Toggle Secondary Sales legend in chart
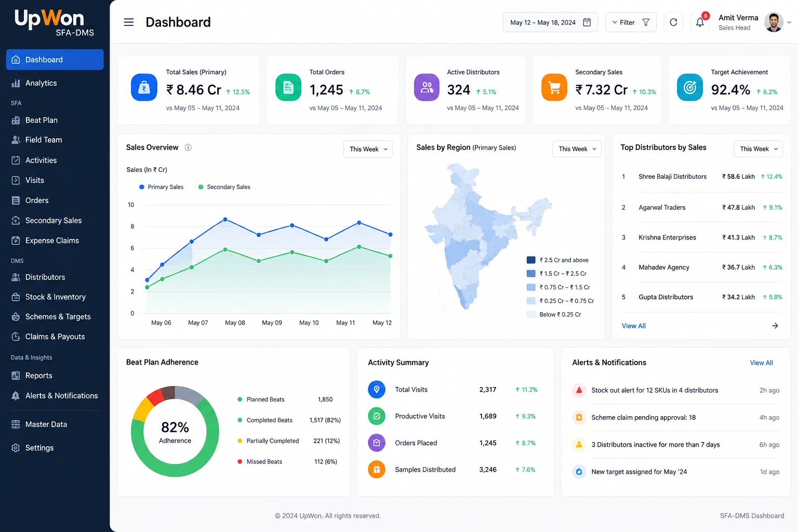 224,187
